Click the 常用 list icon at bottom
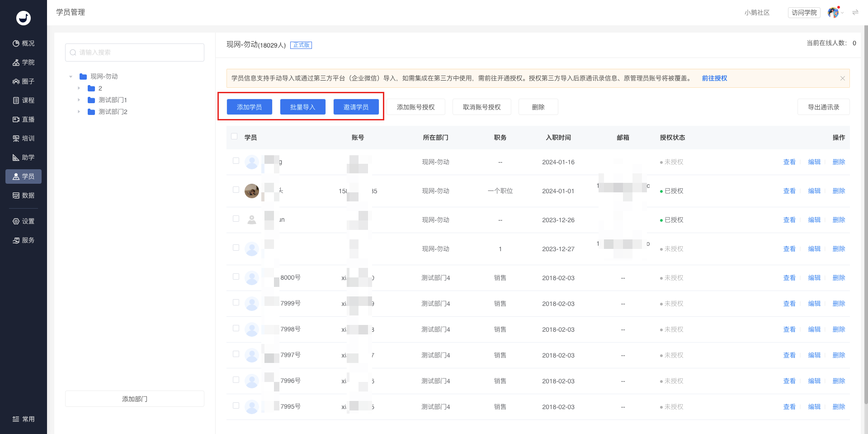Screen dimensions: 868x434 (x=16, y=419)
